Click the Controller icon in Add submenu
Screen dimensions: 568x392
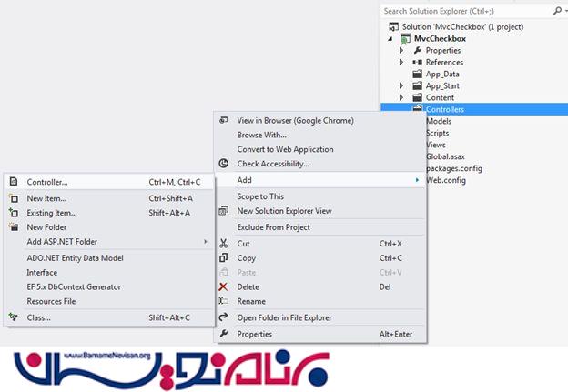click(13, 182)
